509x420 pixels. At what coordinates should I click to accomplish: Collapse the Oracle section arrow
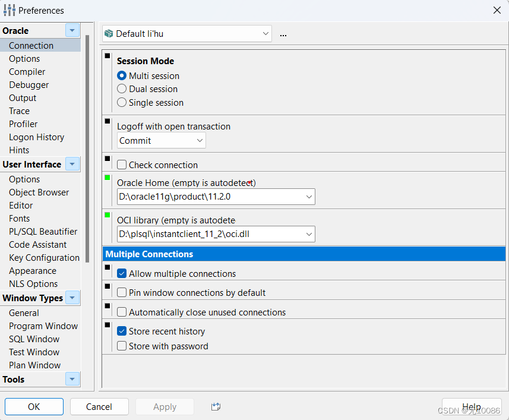pyautogui.click(x=72, y=30)
